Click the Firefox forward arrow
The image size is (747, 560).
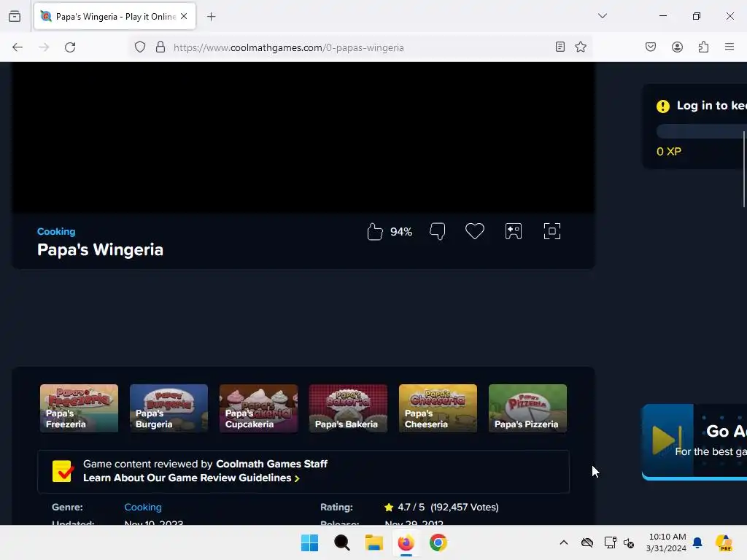click(x=44, y=47)
